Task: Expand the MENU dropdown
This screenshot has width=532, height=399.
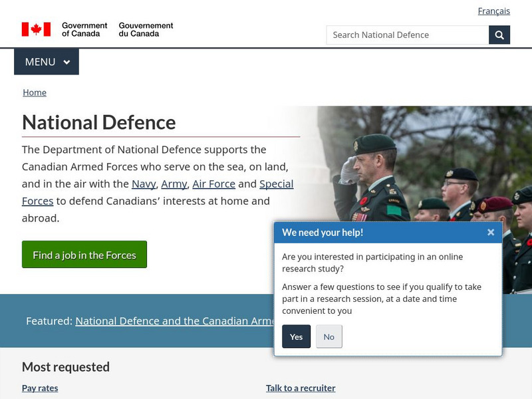Action: 47,62
